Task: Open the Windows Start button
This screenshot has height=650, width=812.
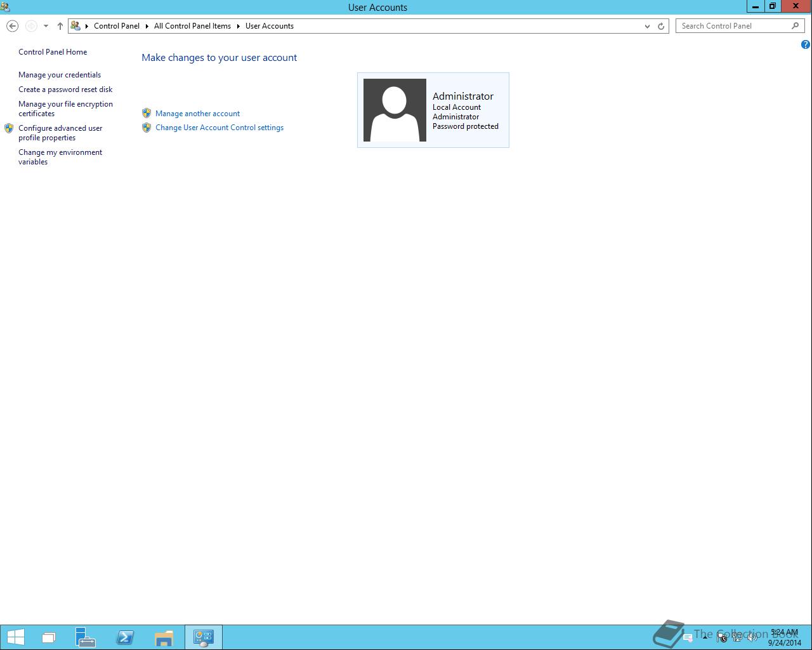Action: 15,637
